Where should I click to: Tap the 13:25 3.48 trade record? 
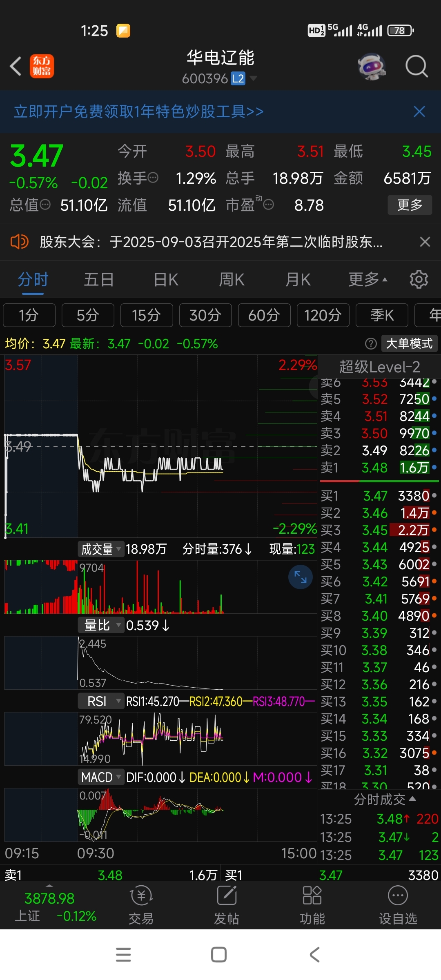[379, 819]
